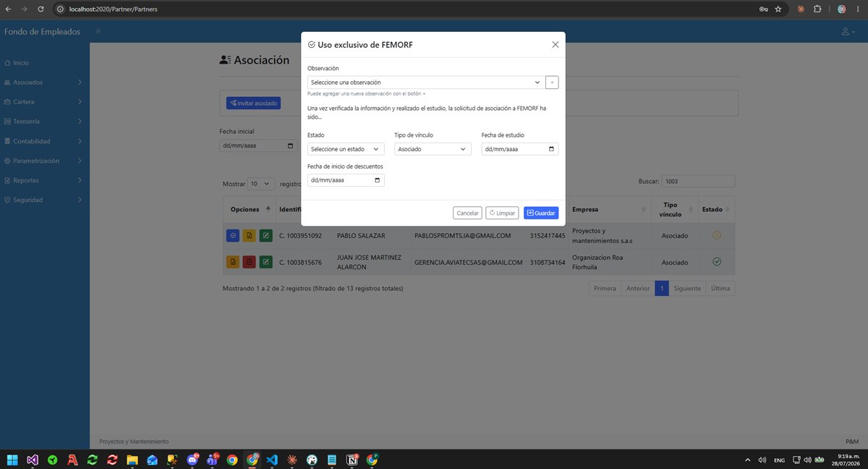The image size is (868, 469).
Task: Open browser extensions puzzle icon
Action: pos(817,9)
